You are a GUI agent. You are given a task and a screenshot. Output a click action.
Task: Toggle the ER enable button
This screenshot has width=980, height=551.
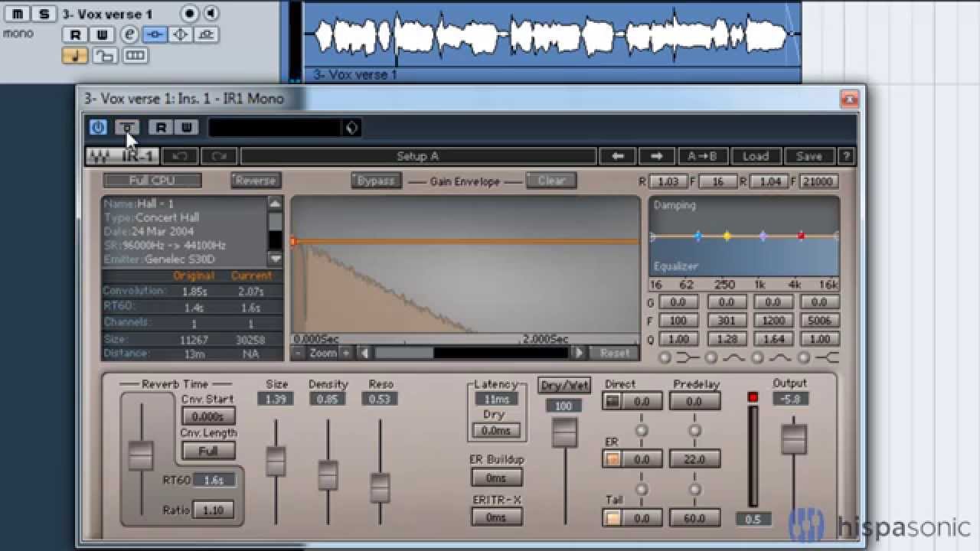tap(612, 459)
